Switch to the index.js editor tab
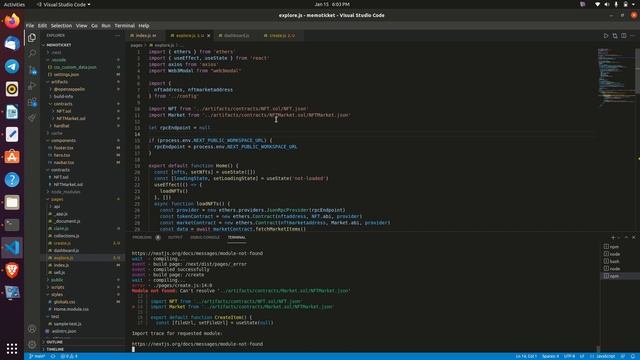 coord(145,36)
